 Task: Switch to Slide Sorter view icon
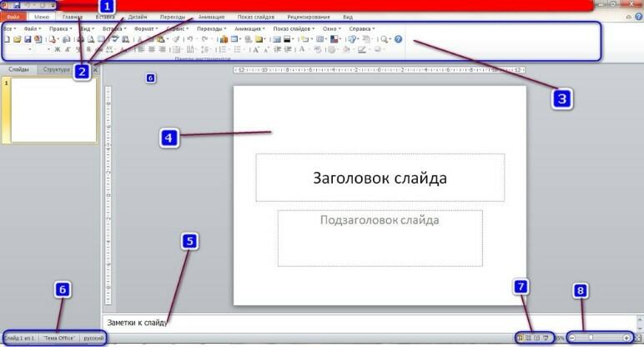(529, 338)
